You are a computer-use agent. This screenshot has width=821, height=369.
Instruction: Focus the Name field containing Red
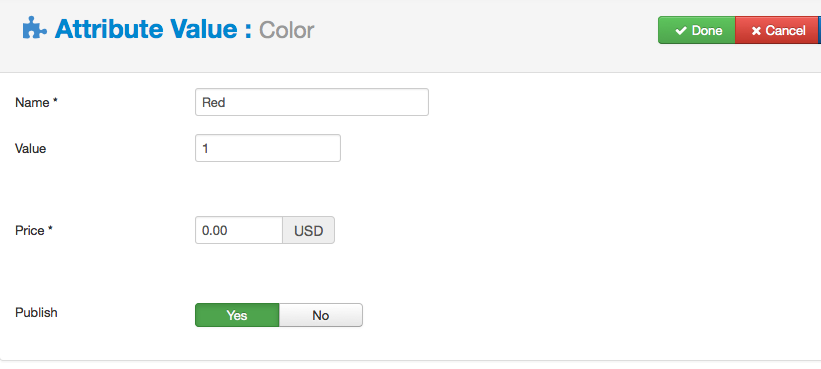312,102
